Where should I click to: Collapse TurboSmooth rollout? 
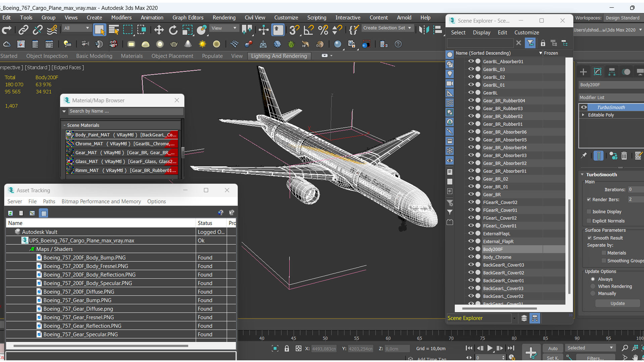pyautogui.click(x=582, y=175)
